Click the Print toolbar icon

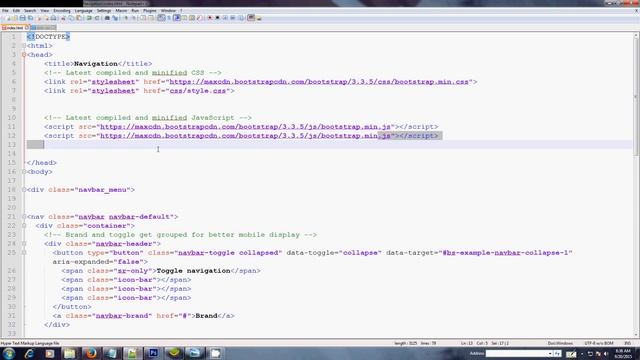tap(53, 18)
